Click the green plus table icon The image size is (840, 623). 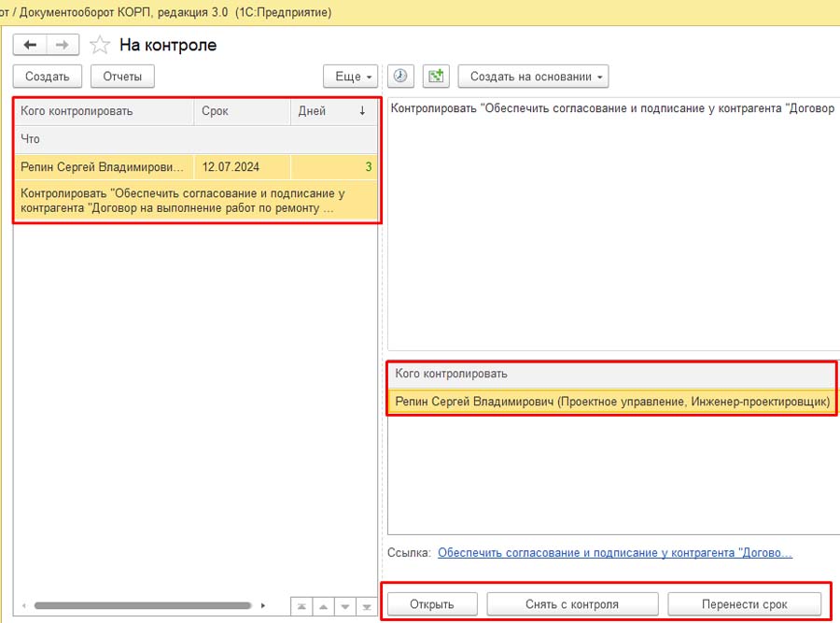click(436, 77)
